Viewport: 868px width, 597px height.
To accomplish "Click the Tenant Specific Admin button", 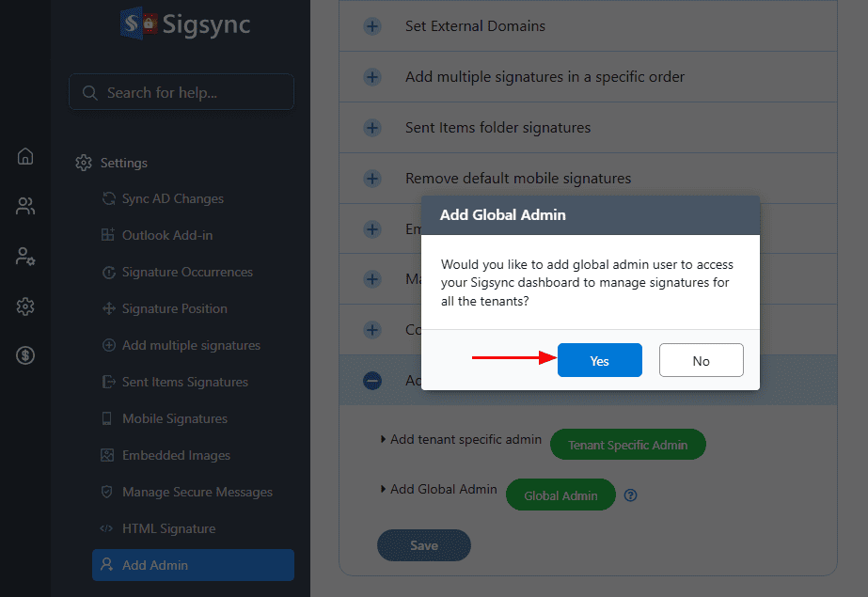I will point(627,445).
